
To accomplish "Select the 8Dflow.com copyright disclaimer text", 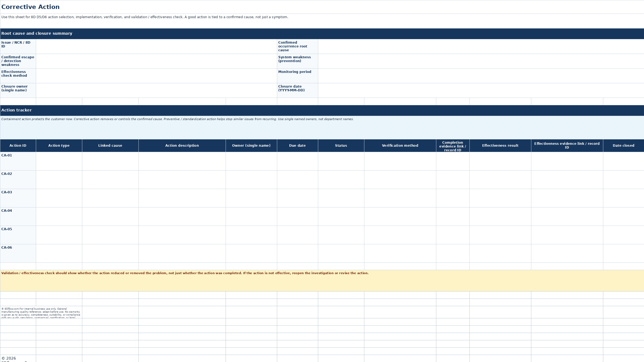I will click(41, 312).
